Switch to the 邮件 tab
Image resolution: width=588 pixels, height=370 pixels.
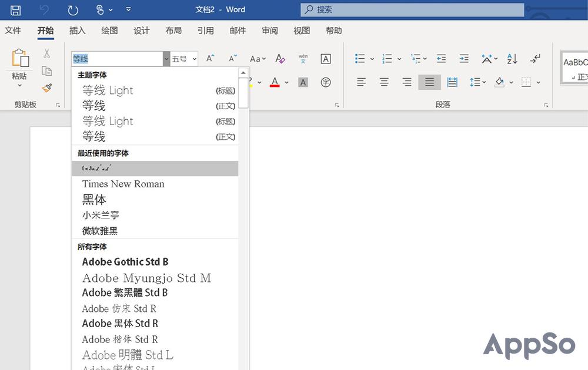pos(238,31)
